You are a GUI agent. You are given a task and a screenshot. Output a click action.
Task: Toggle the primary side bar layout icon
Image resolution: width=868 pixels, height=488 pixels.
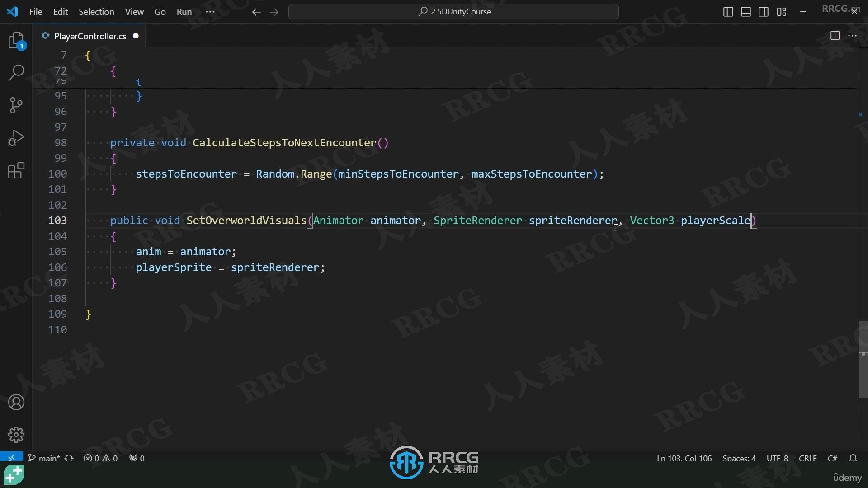pos(728,12)
